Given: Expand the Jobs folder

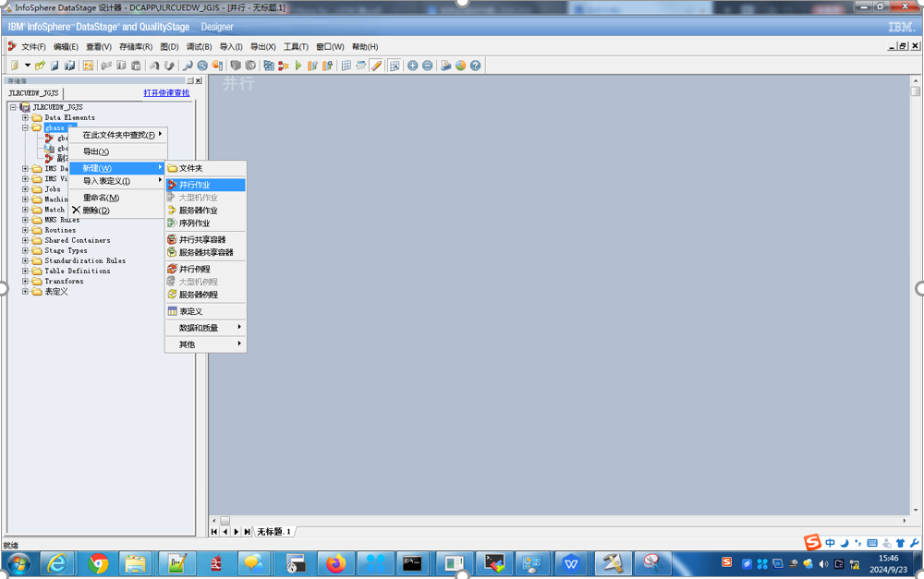Looking at the screenshot, I should pyautogui.click(x=25, y=189).
